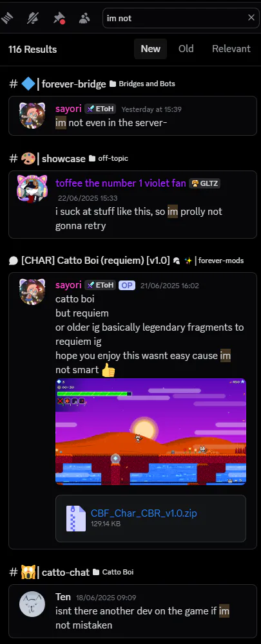The image size is (261, 644).
Task: Open the threads icon in toolbar
Action: coord(7,17)
